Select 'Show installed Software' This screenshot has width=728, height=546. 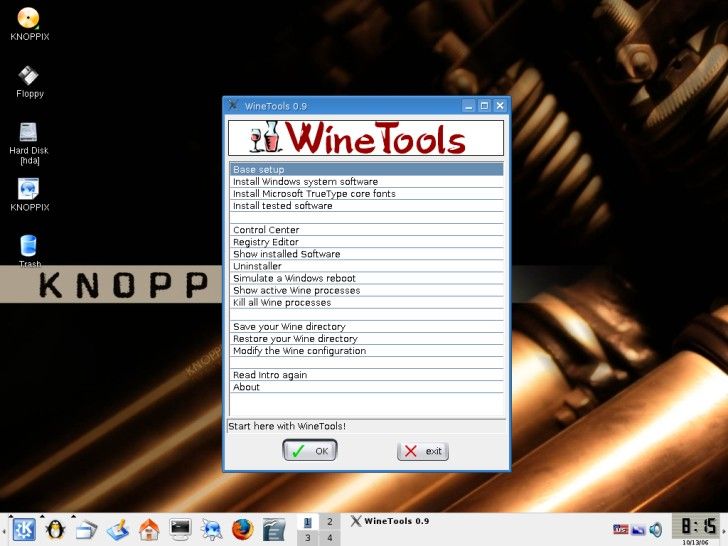tap(366, 254)
